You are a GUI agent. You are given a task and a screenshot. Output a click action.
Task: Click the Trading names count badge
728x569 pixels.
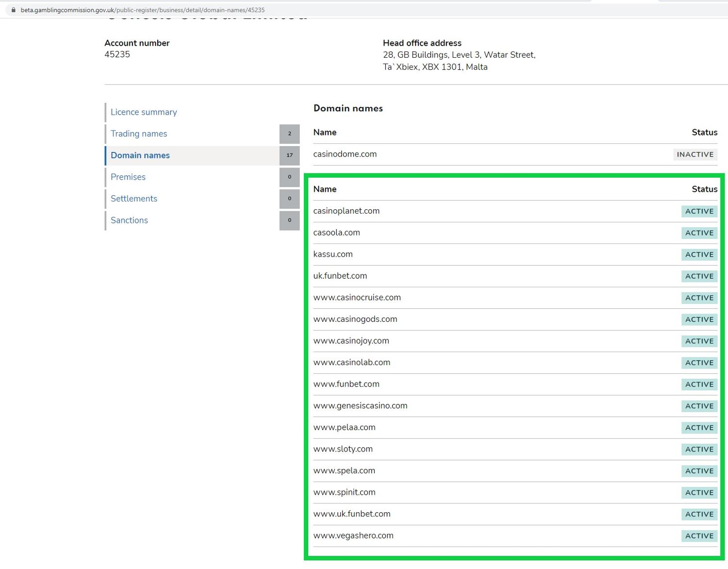point(289,134)
